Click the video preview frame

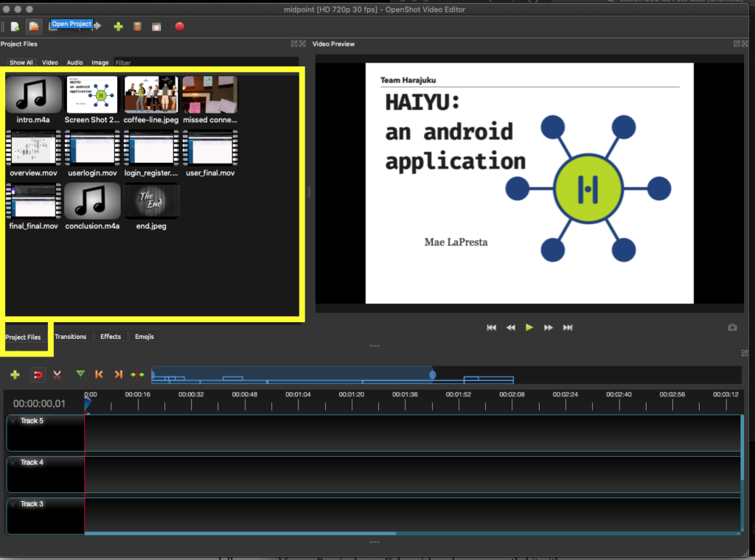coord(529,183)
